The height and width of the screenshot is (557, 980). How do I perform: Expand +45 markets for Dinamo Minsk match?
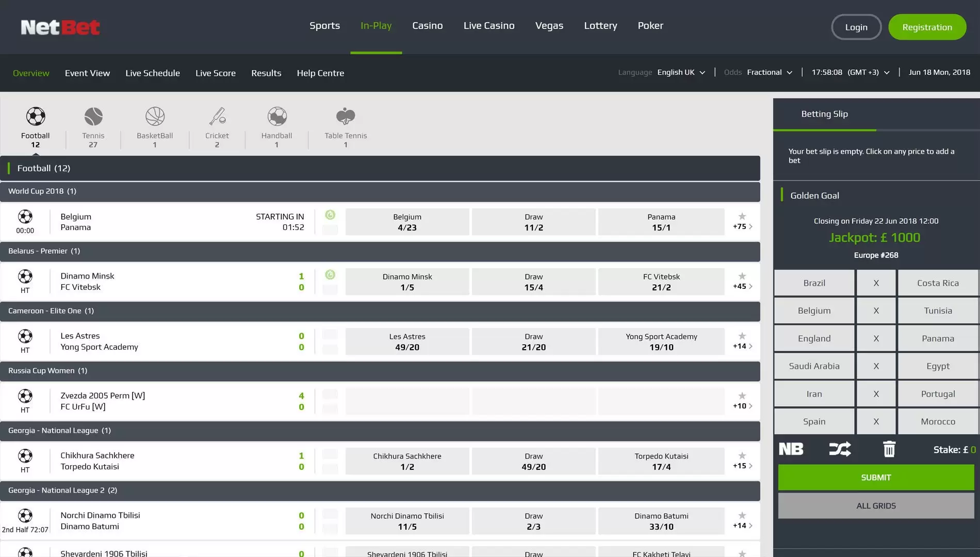(743, 286)
